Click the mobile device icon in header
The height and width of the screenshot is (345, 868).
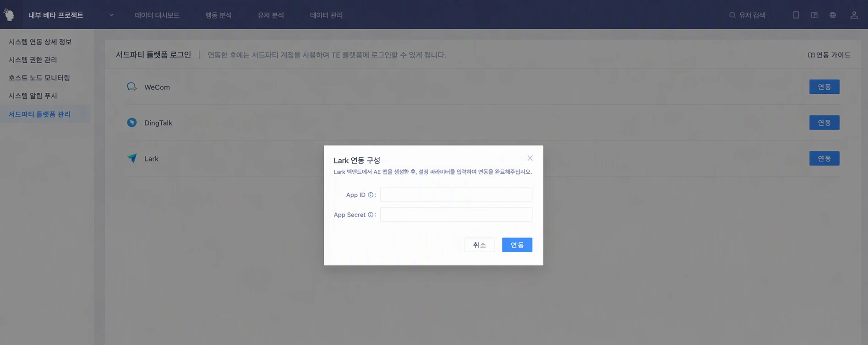click(796, 15)
